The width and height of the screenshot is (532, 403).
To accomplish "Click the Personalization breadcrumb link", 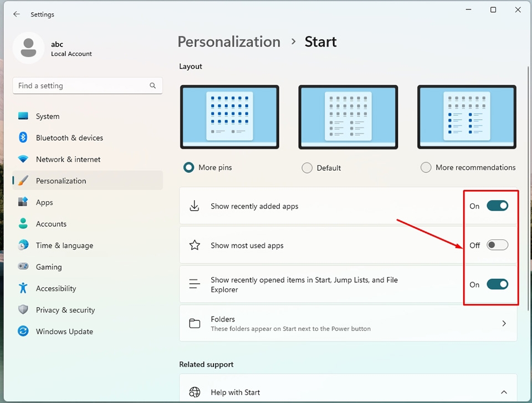I will pos(229,42).
